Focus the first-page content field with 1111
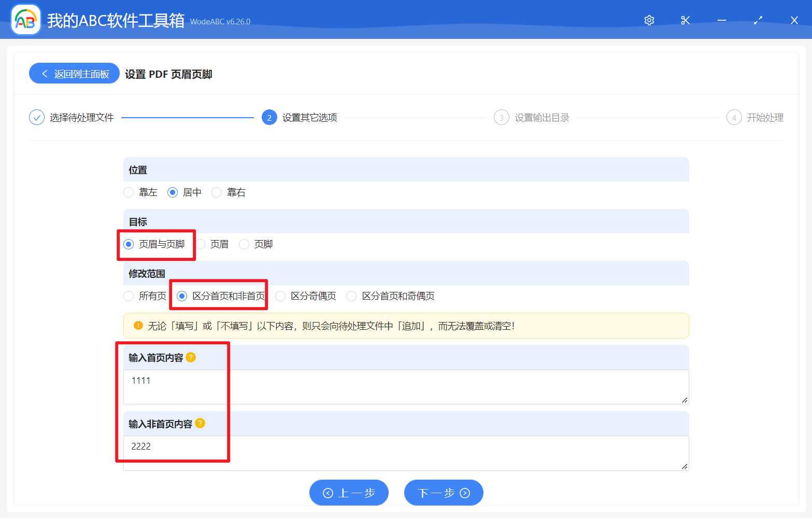 tap(406, 387)
